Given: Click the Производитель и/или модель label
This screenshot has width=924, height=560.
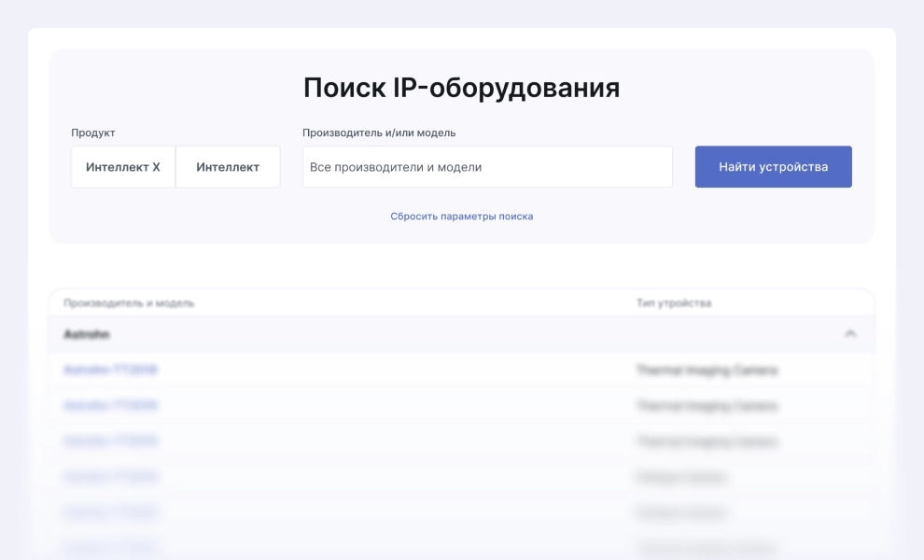Looking at the screenshot, I should (379, 133).
